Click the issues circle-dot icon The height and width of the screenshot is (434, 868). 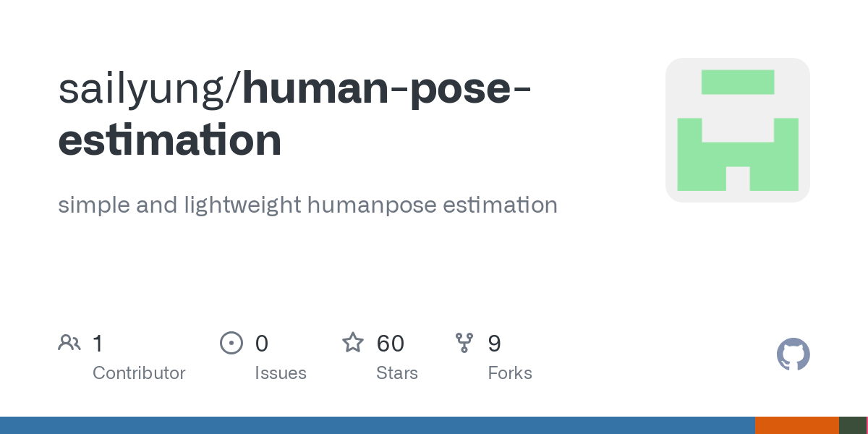[231, 343]
